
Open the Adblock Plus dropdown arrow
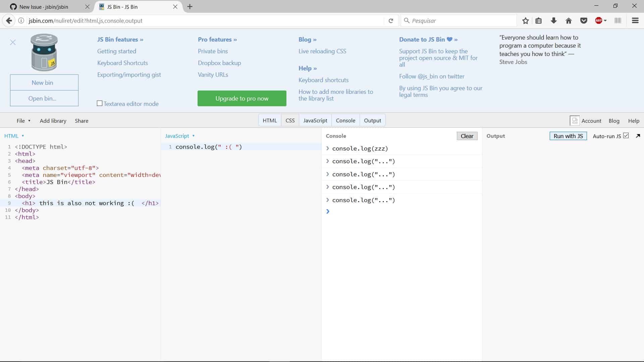(x=605, y=21)
